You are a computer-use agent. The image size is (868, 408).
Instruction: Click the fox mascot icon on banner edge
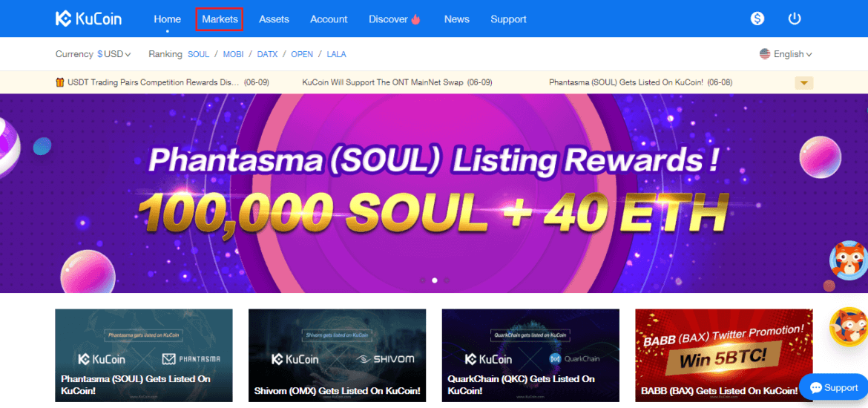pyautogui.click(x=847, y=260)
